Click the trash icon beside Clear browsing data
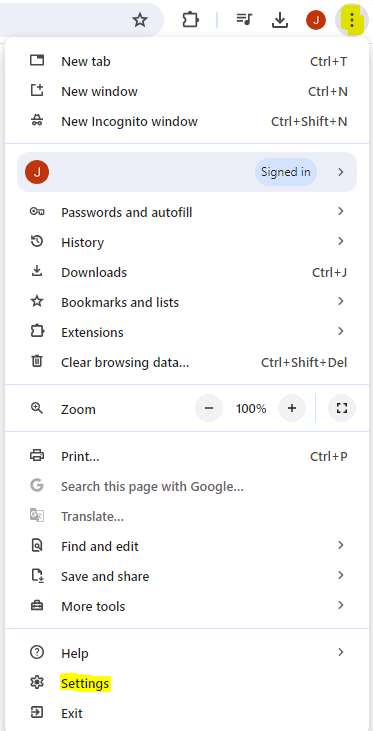The width and height of the screenshot is (373, 731). point(37,361)
